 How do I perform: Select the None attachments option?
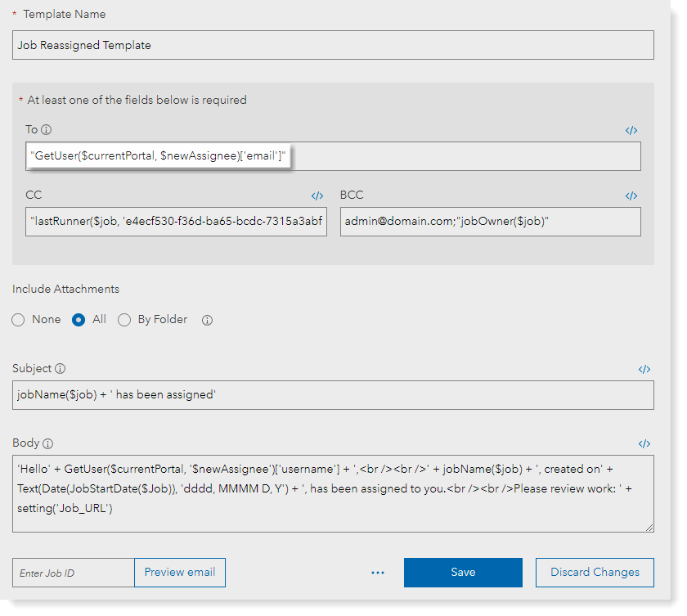pyautogui.click(x=19, y=321)
